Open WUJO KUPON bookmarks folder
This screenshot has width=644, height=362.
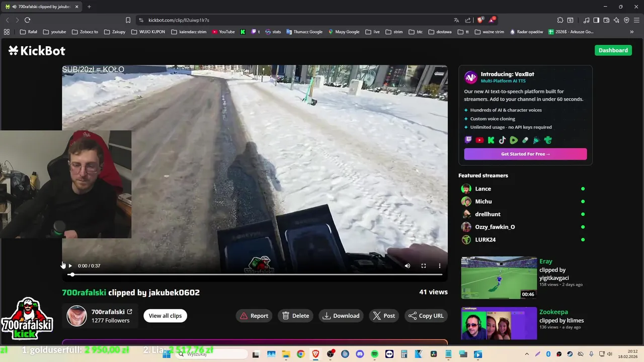click(x=148, y=32)
